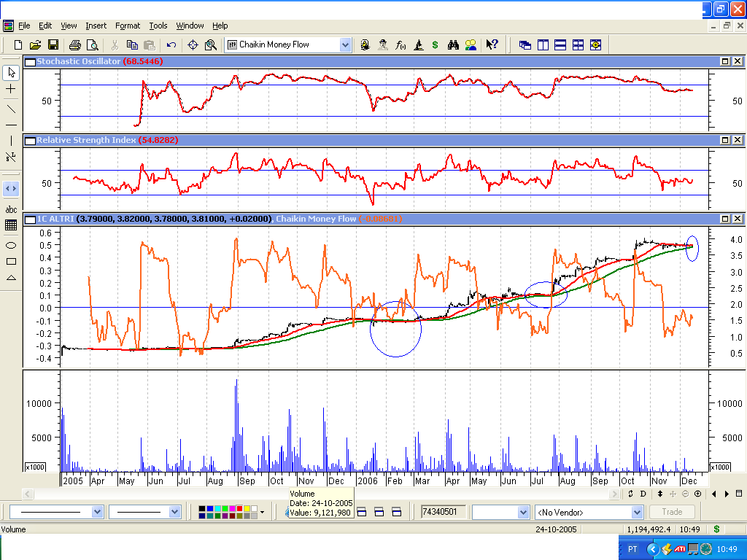Open the Tools menu
Image resolution: width=747 pixels, height=560 pixels.
tap(158, 26)
